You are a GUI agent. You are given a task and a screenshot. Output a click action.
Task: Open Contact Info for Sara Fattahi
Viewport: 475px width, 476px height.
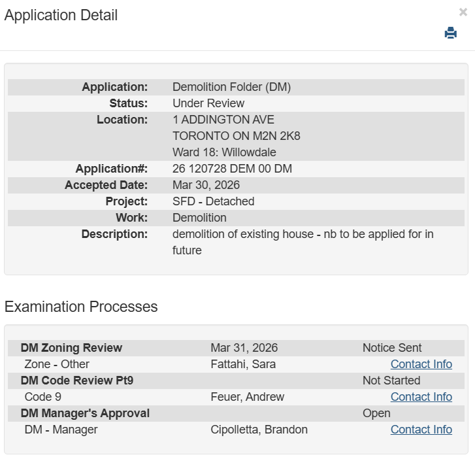tap(421, 364)
